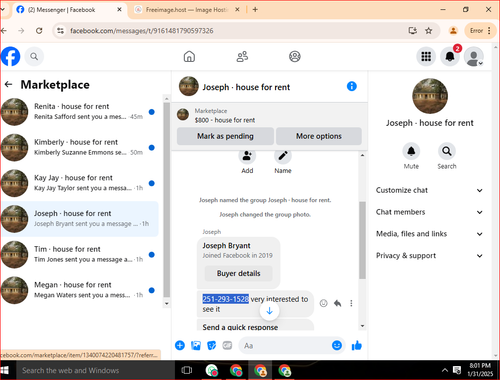Viewport: 500px width, 380px height.
Task: Expand Privacy & support section
Action: click(430, 256)
